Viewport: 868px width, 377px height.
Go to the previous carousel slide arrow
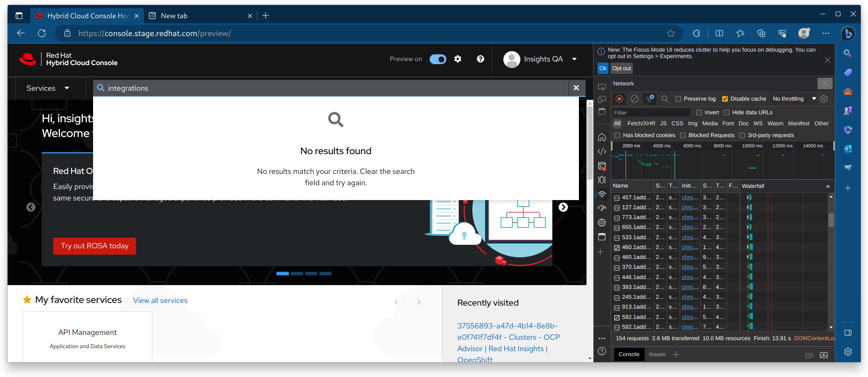pyautogui.click(x=31, y=207)
